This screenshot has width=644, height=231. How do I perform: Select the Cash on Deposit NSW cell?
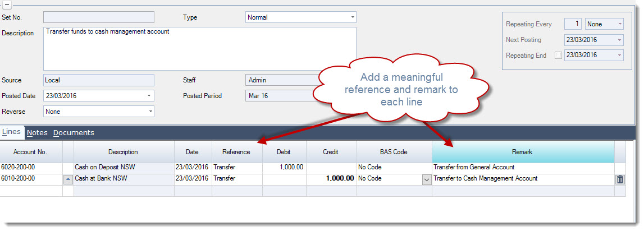coord(123,168)
